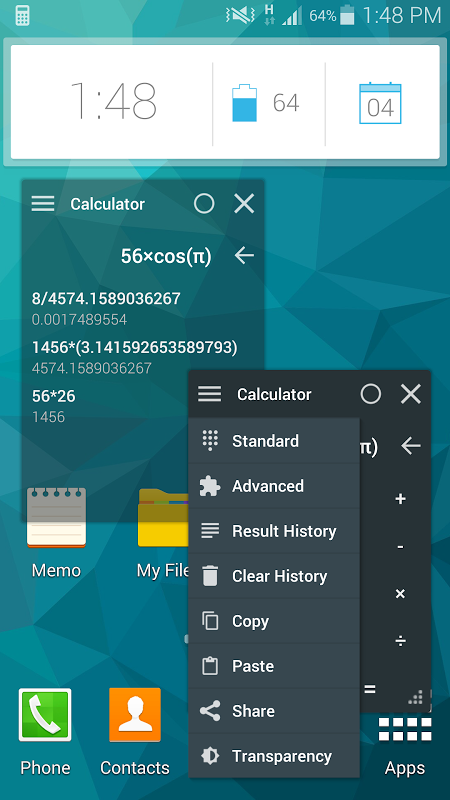Image resolution: width=450 pixels, height=800 pixels.
Task: Choose Copy from the calculator menu
Action: point(274,621)
